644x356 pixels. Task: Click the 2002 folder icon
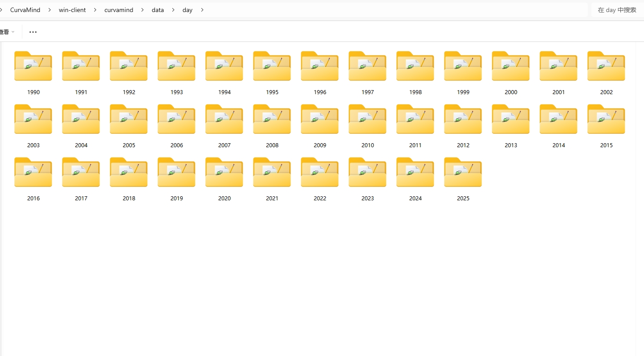point(606,66)
